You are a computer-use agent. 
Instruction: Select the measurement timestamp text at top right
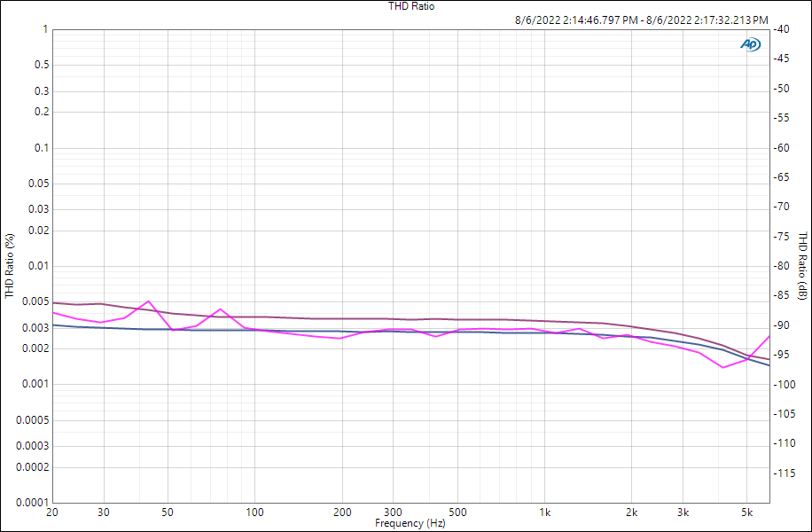[641, 20]
